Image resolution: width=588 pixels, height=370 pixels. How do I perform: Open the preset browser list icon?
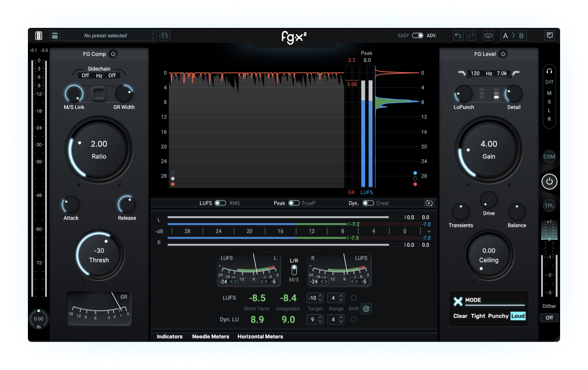coord(55,36)
